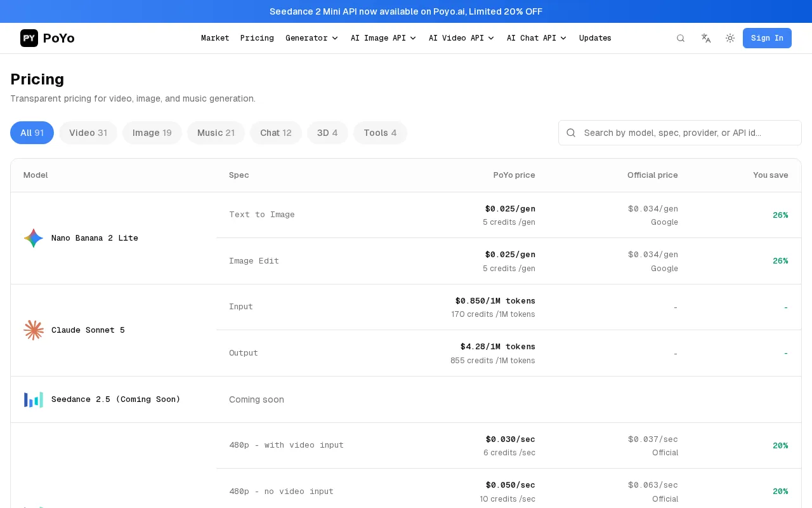This screenshot has width=812, height=508.
Task: Click the Seedance 2 Mini API announcement banner
Action: pyautogui.click(x=406, y=11)
